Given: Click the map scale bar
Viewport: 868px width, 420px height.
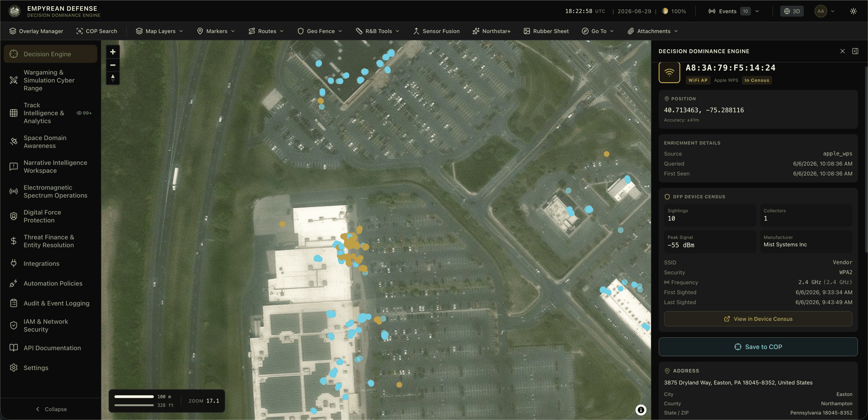Looking at the screenshot, I should [x=134, y=401].
